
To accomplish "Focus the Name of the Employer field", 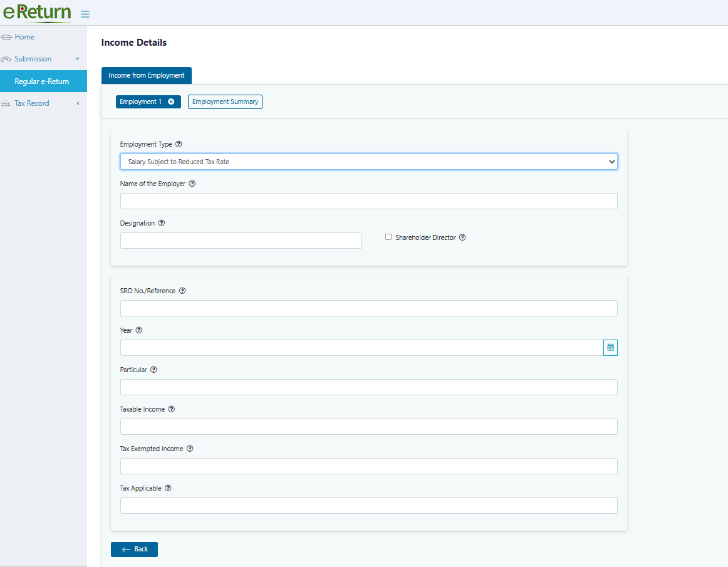I will pyautogui.click(x=368, y=201).
